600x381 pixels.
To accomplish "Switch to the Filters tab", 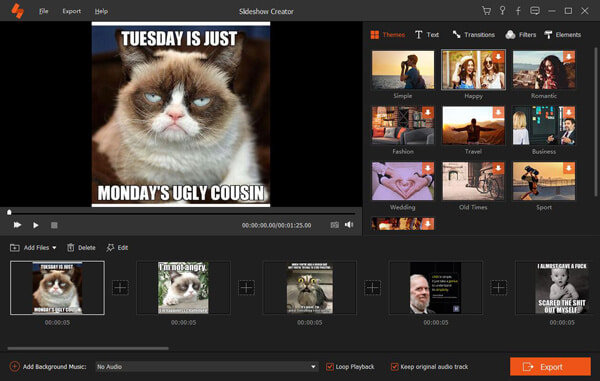I will pos(520,34).
